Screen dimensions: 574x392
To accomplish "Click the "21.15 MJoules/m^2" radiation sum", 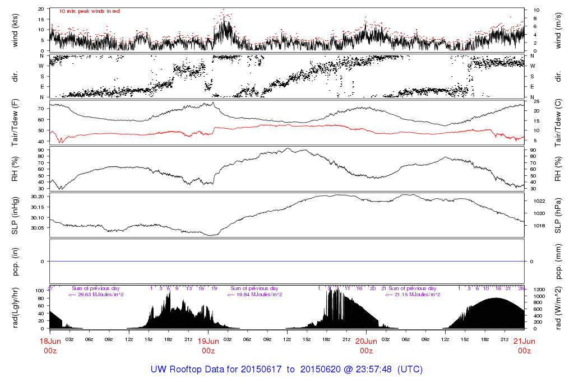I will pyautogui.click(x=417, y=295).
